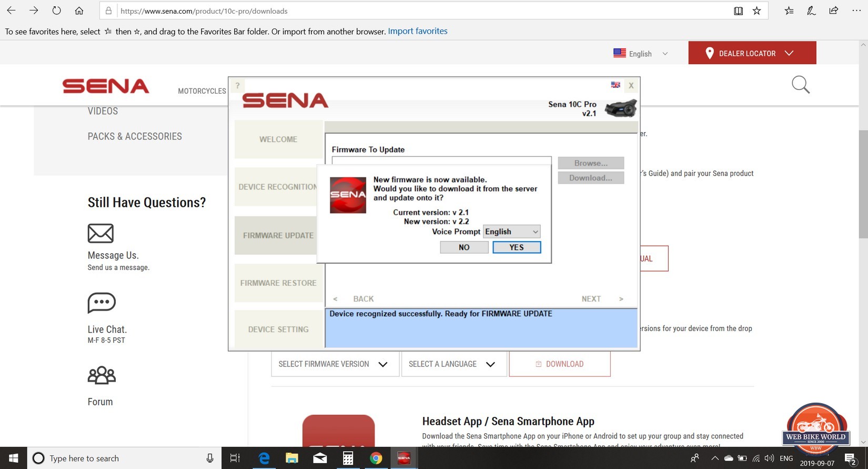Click the Forum people icon
This screenshot has height=469, width=868.
[x=102, y=375]
